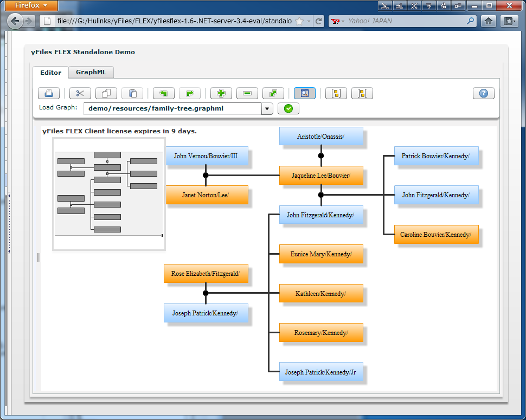
Task: Select the Rosemary/Kennedy/ node
Action: point(321,333)
